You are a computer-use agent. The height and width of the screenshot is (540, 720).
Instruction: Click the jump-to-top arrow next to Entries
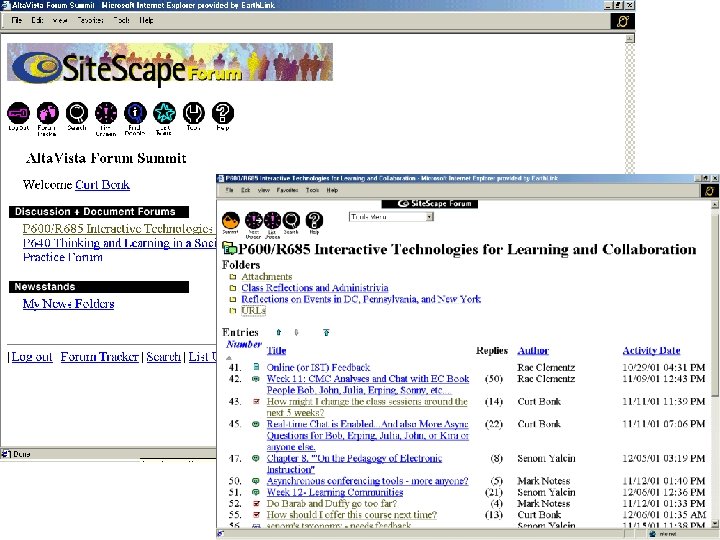[x=326, y=332]
